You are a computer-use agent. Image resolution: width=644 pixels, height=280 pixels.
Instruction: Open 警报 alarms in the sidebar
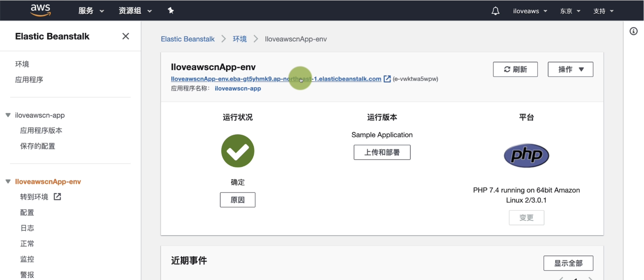(27, 275)
